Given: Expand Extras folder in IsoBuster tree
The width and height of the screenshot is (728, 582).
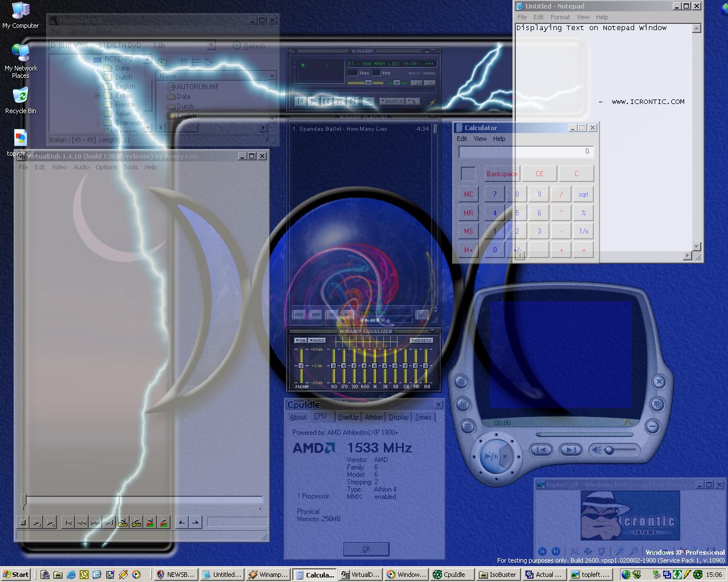Looking at the screenshot, I should click(x=97, y=95).
